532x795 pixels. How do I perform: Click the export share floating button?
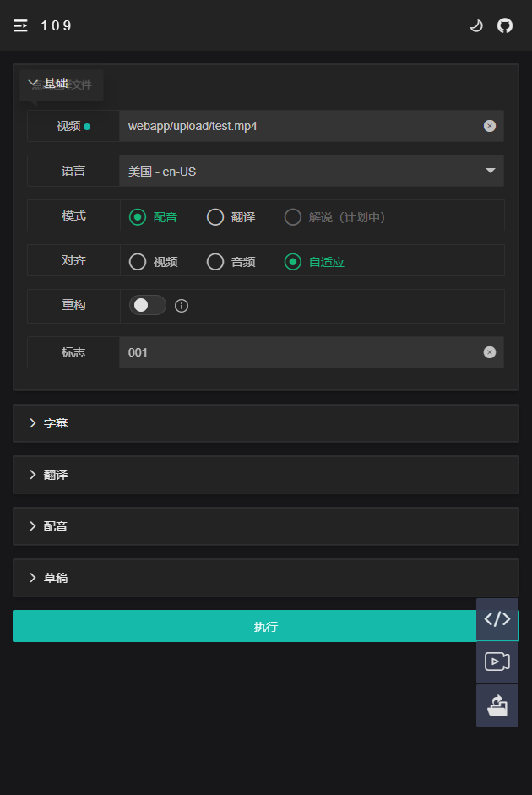[x=497, y=705]
